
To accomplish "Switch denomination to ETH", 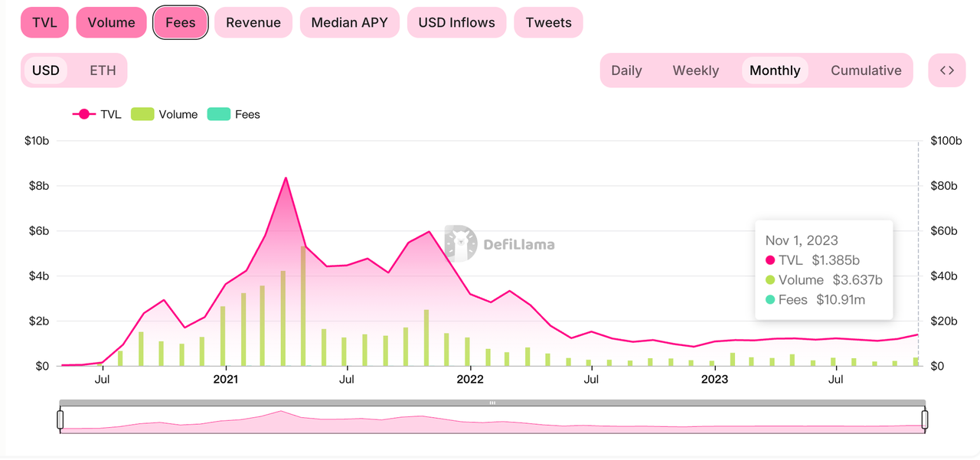I will (x=103, y=70).
